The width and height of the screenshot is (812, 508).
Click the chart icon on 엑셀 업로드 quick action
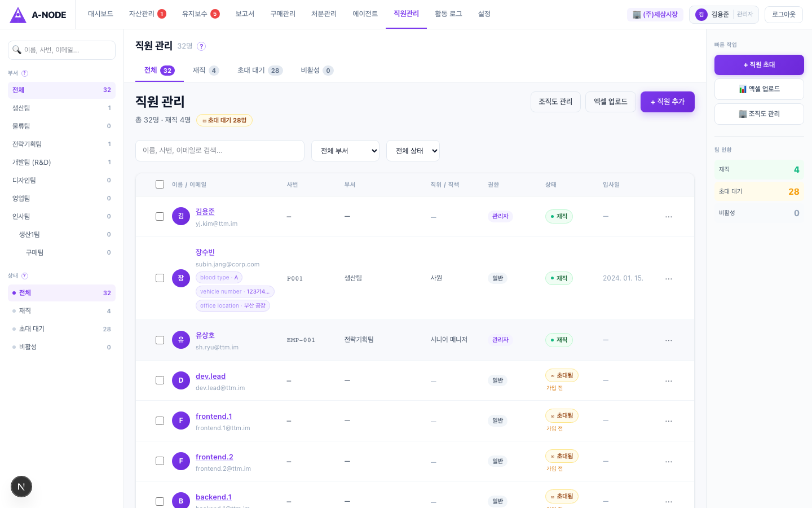(743, 89)
